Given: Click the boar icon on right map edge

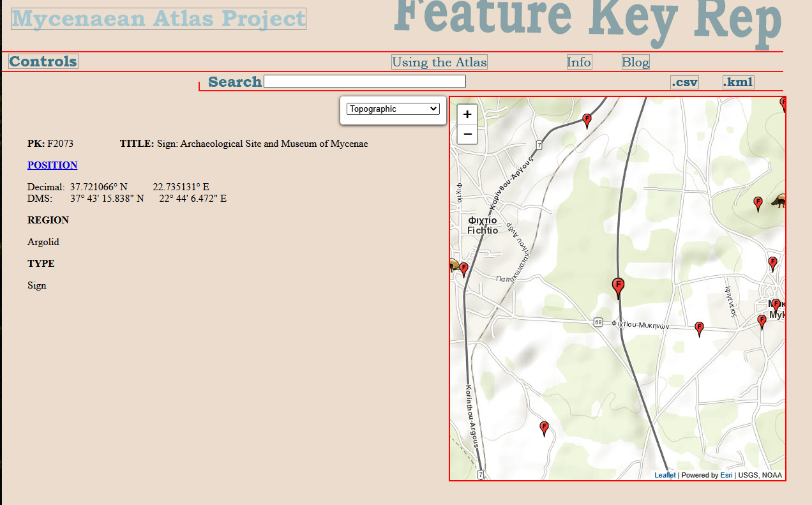Looking at the screenshot, I should (x=778, y=202).
